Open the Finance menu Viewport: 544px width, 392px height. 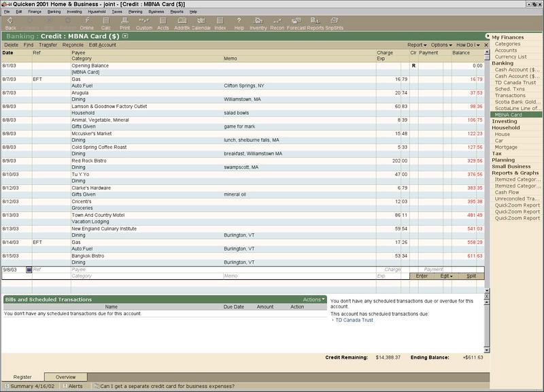35,12
